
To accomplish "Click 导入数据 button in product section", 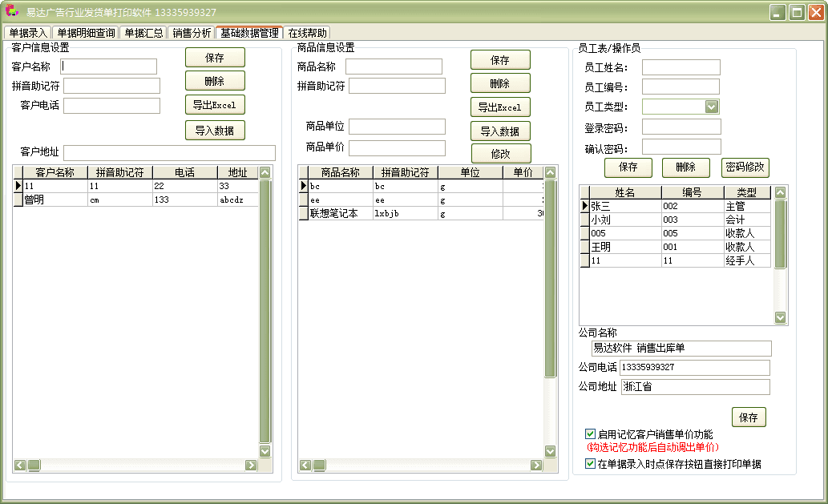I will pos(500,131).
